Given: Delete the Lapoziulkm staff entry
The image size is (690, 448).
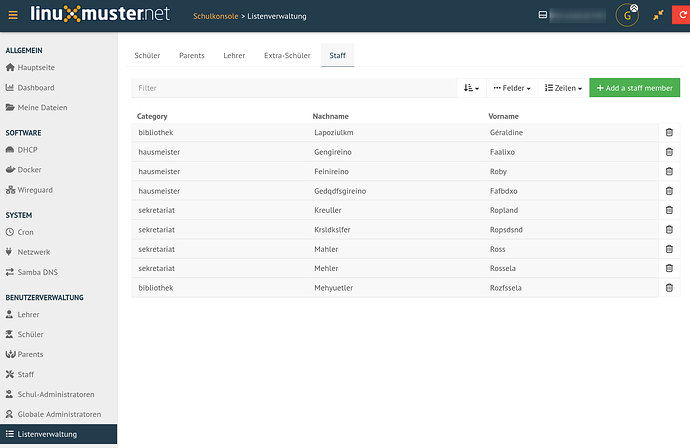Looking at the screenshot, I should tap(669, 132).
